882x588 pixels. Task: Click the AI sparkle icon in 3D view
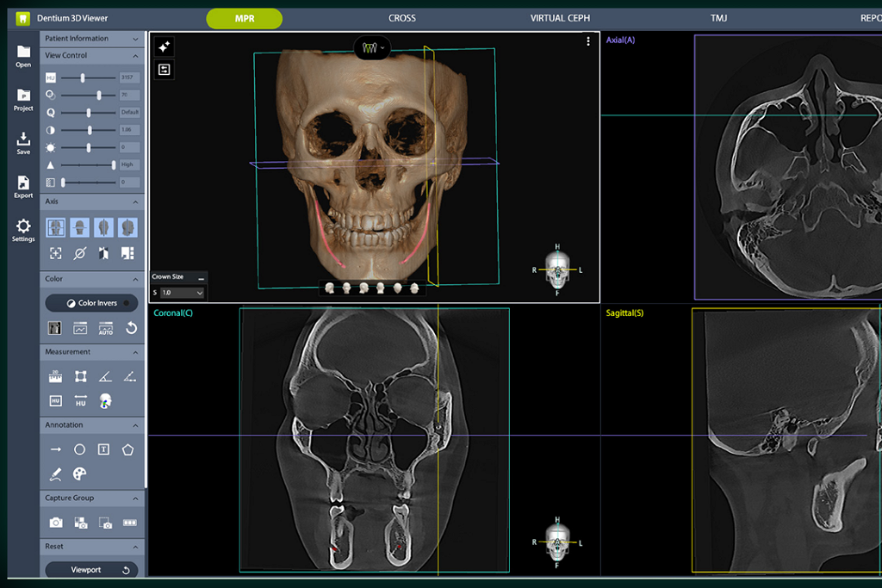click(164, 46)
